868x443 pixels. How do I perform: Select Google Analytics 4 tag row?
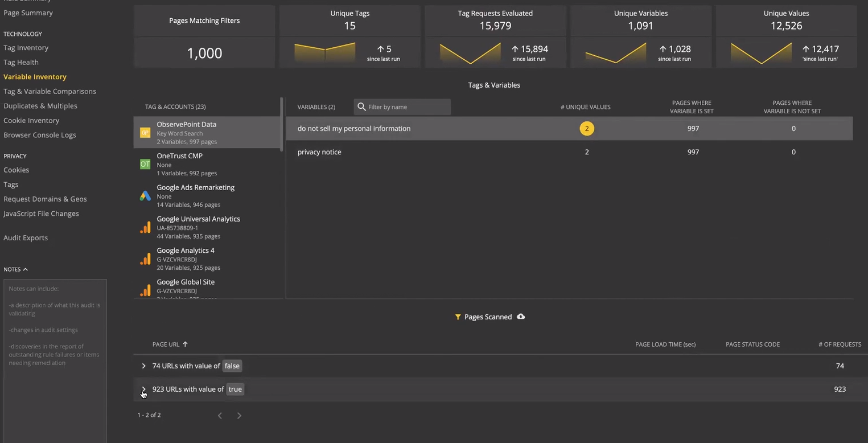coord(207,259)
